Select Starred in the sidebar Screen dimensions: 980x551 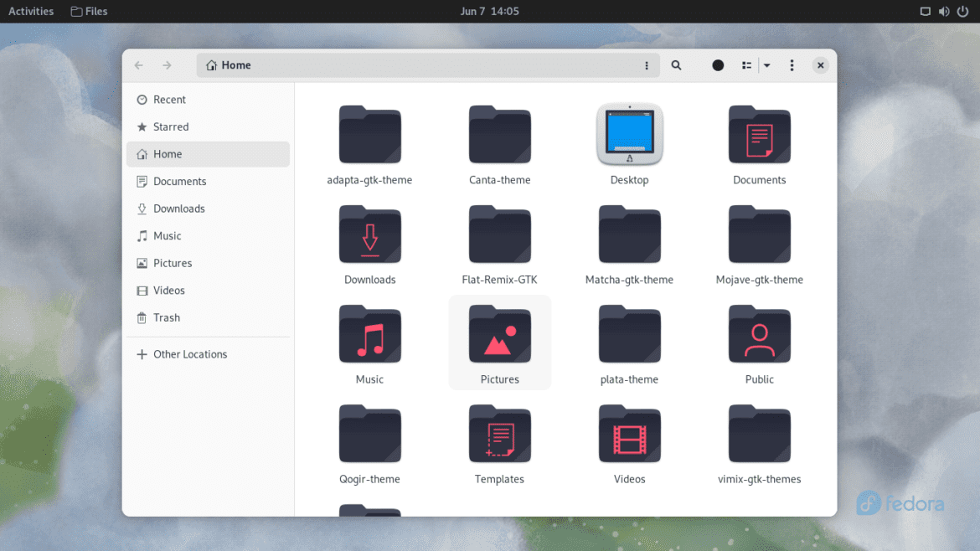(x=170, y=126)
